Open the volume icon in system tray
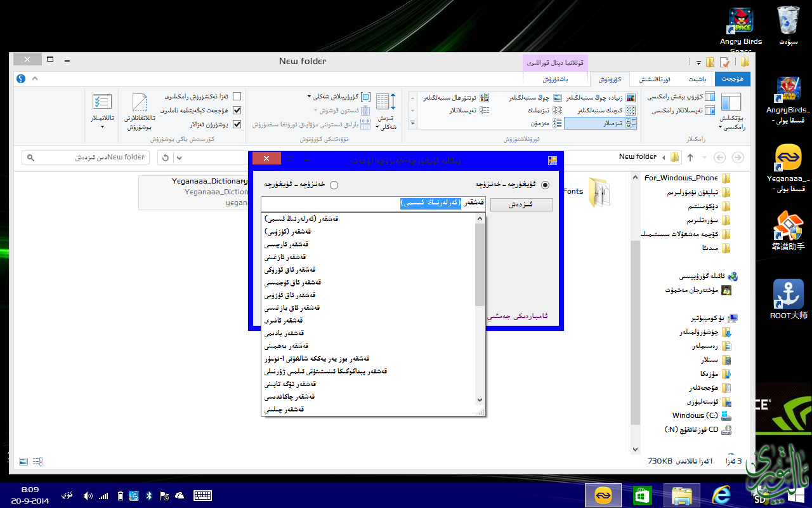This screenshot has height=508, width=812. [x=88, y=496]
